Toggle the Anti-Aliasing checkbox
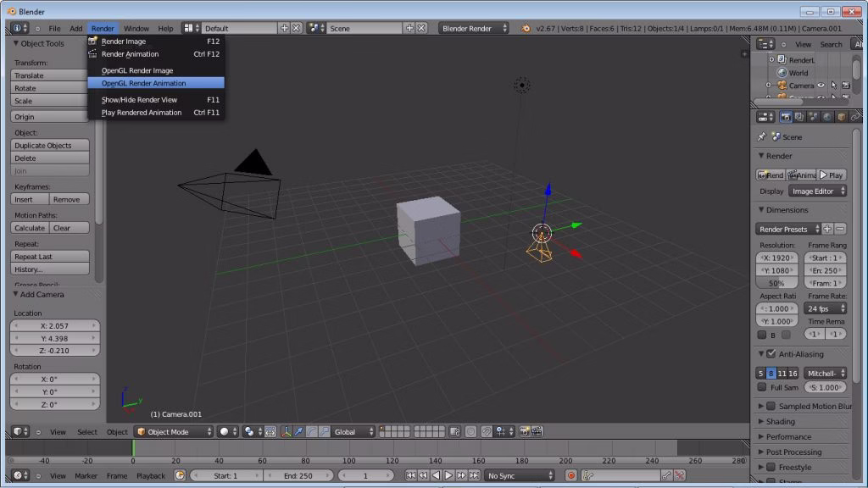This screenshot has height=488, width=868. (771, 353)
